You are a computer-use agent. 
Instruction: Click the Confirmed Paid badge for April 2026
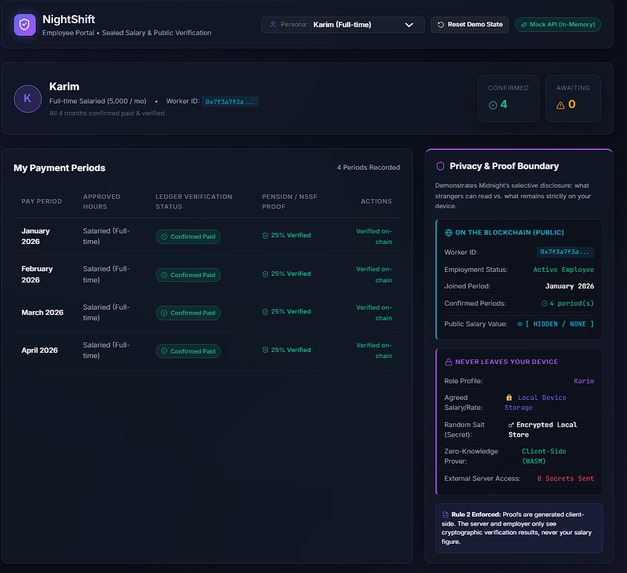click(188, 351)
